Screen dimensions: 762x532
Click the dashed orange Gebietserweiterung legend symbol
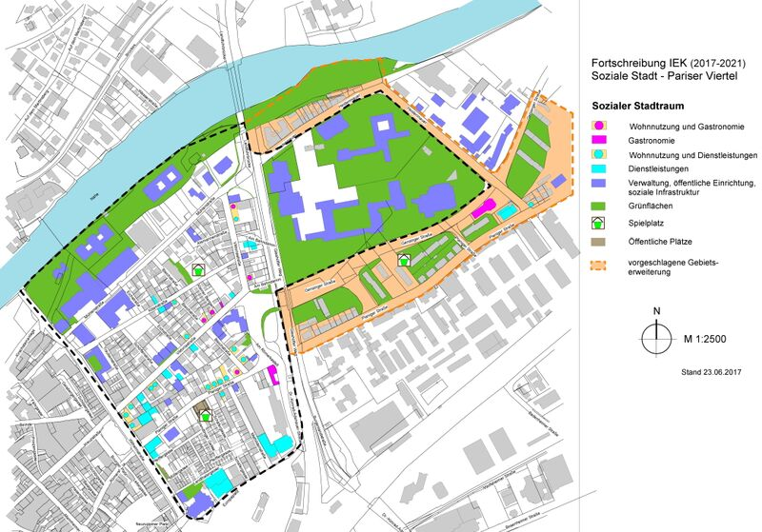(x=598, y=266)
